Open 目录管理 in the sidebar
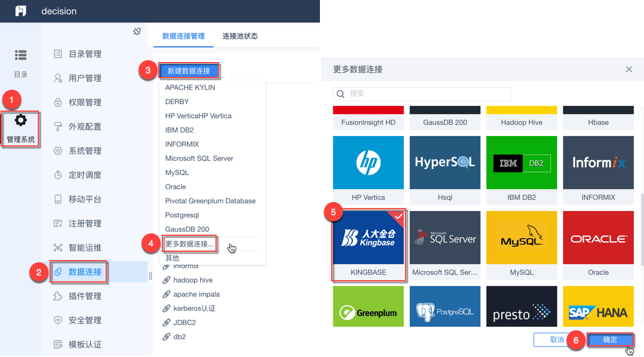644x357 pixels. pyautogui.click(x=78, y=54)
